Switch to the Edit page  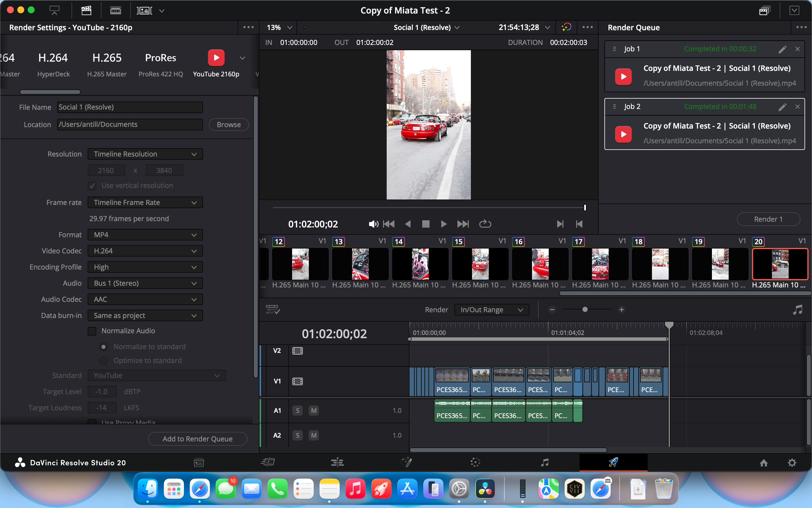(x=337, y=462)
